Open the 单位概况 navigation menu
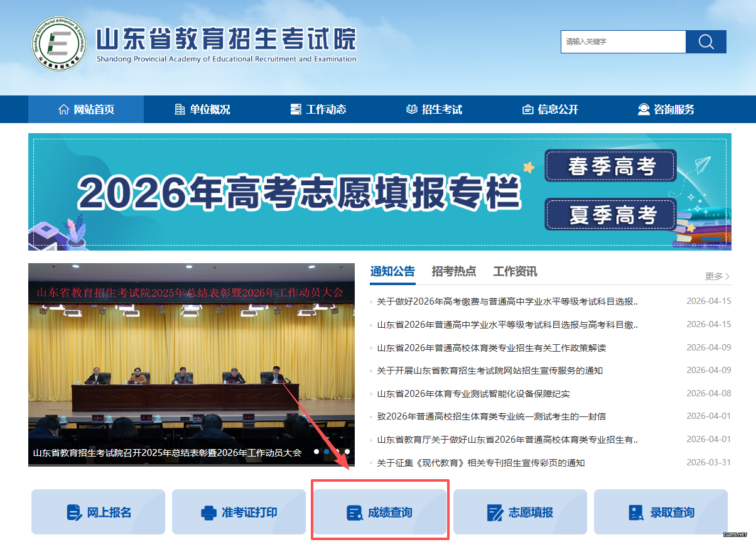Viewport: 756px width, 542px height. click(202, 109)
